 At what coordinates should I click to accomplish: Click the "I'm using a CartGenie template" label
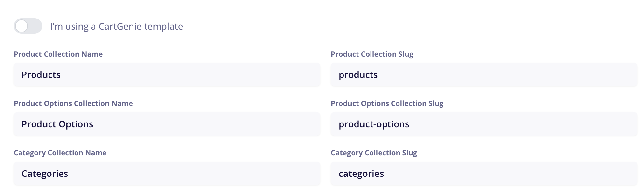coord(116,26)
